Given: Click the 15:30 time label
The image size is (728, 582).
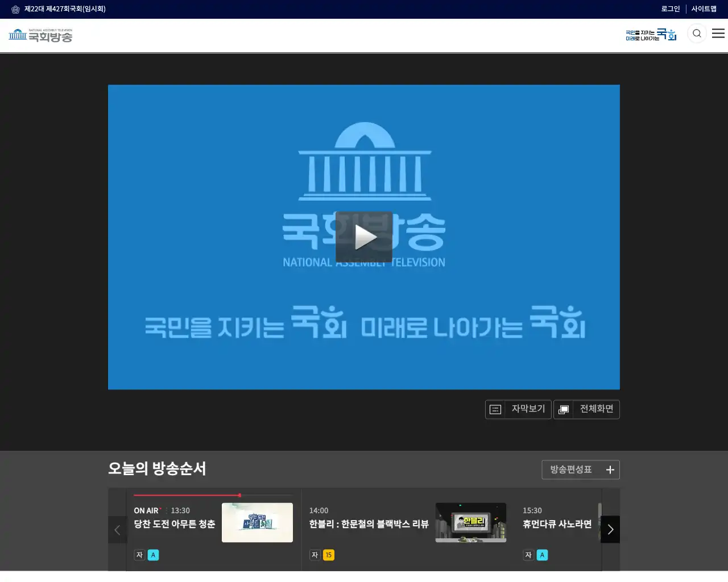Looking at the screenshot, I should point(532,510).
